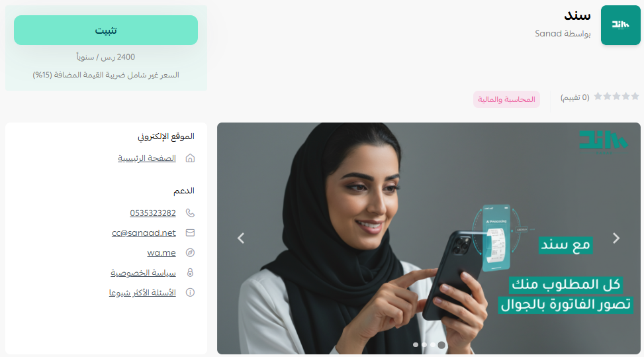Click the green تثبيت install button
This screenshot has width=644, height=357.
tap(105, 30)
